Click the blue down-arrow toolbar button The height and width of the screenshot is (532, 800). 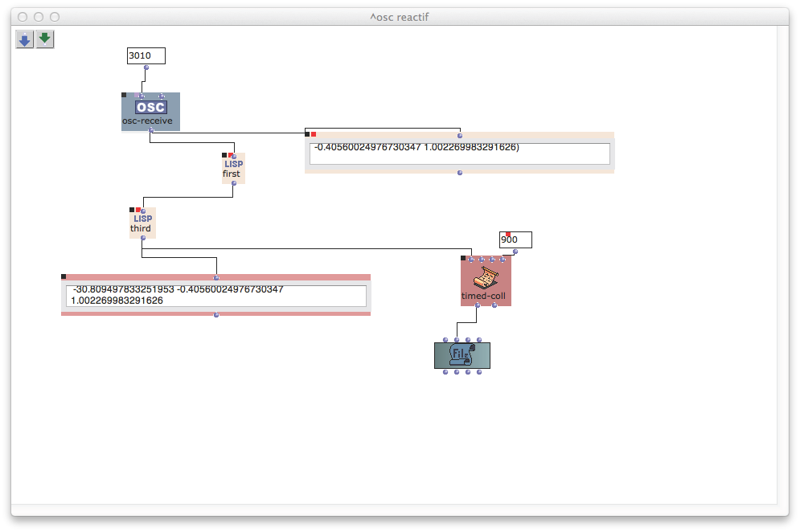[x=24, y=39]
